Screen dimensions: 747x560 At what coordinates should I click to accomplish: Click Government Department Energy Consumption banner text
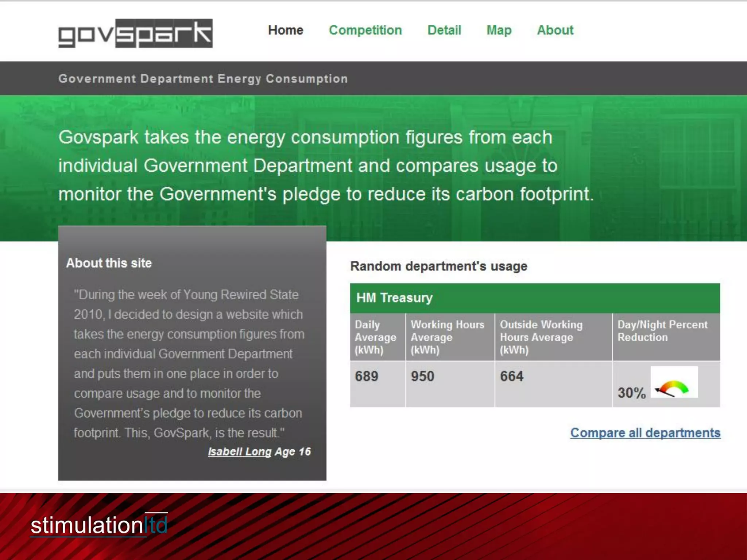tap(203, 79)
